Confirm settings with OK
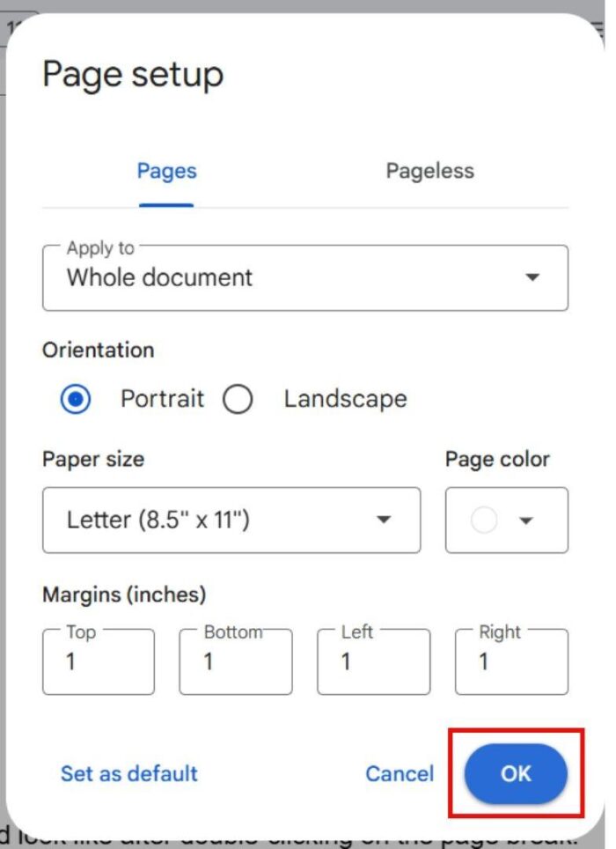Image resolution: width=616 pixels, height=849 pixels. pos(516,773)
